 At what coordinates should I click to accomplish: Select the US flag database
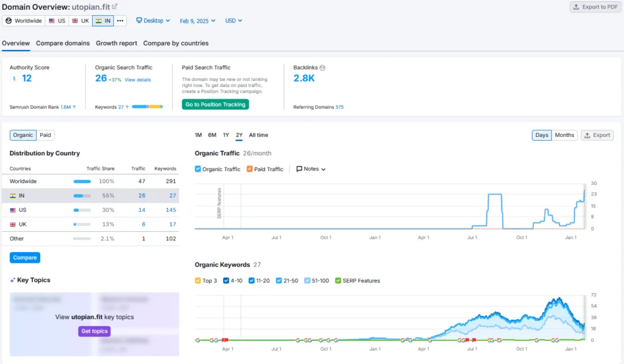coord(57,21)
